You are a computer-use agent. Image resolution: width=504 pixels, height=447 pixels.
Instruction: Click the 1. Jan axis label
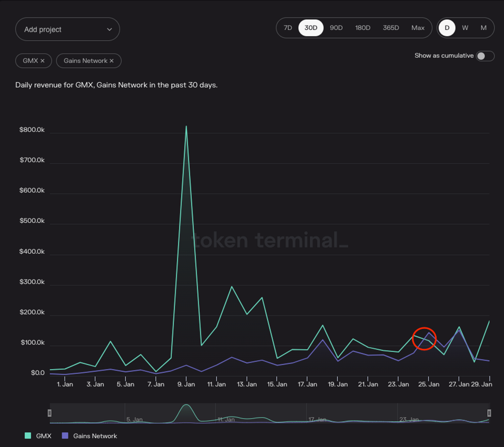(65, 384)
